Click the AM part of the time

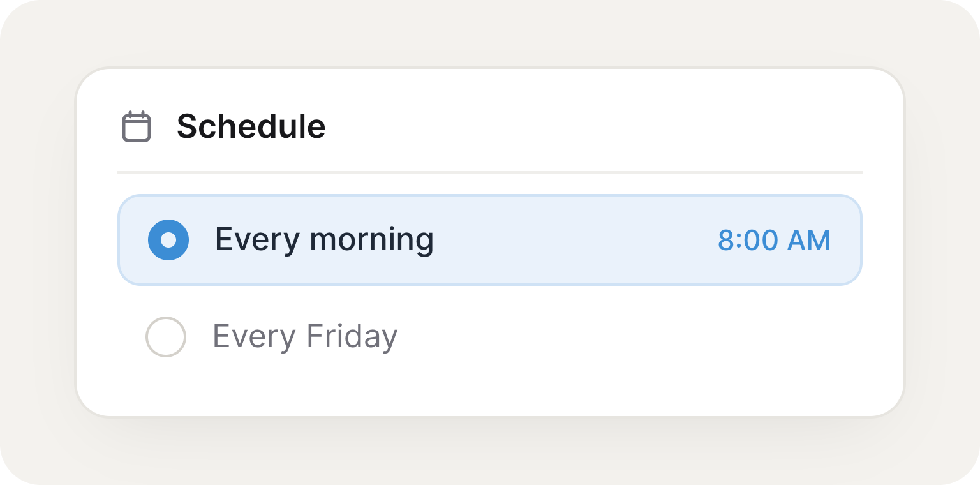pyautogui.click(x=808, y=241)
